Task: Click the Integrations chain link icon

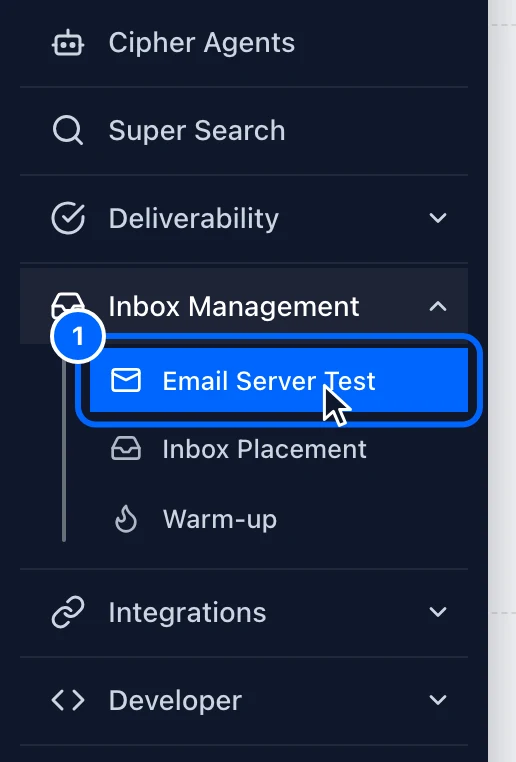Action: click(x=68, y=612)
